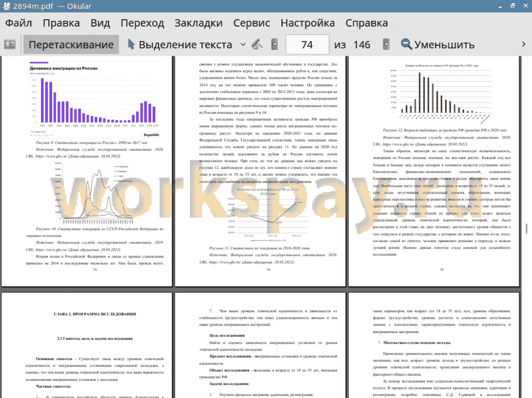Click the quick annotation highlighter icon
532x398 pixels.
[257, 45]
